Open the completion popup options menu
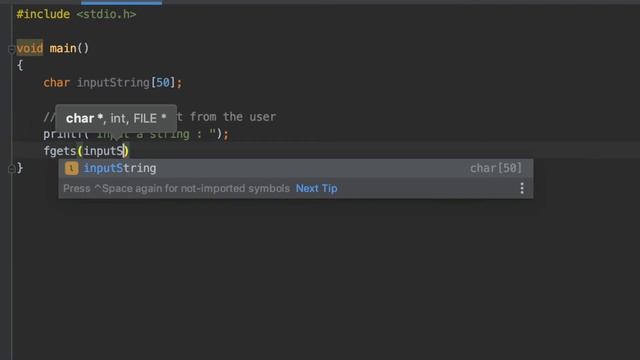The height and width of the screenshot is (360, 640). coord(522,189)
